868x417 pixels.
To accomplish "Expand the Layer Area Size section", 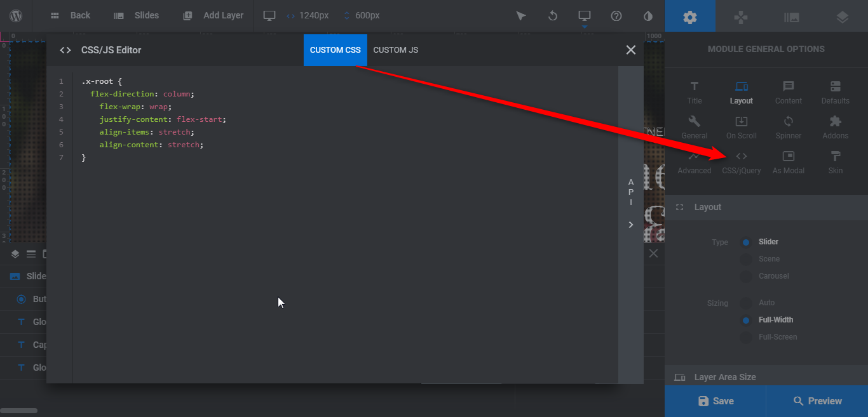I will pos(766,377).
